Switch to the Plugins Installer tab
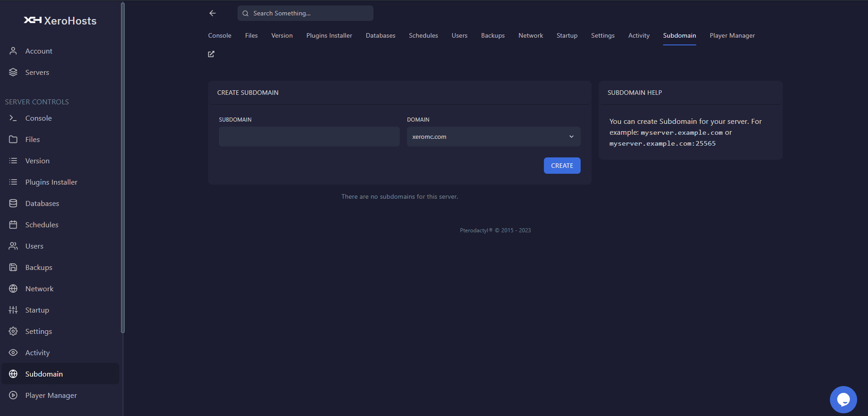The height and width of the screenshot is (416, 868). [329, 35]
